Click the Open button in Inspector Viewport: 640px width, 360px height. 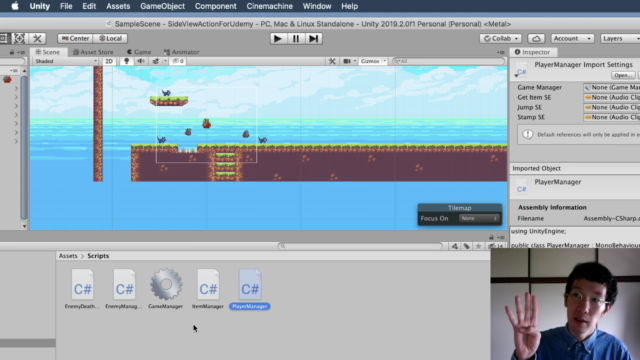[622, 75]
